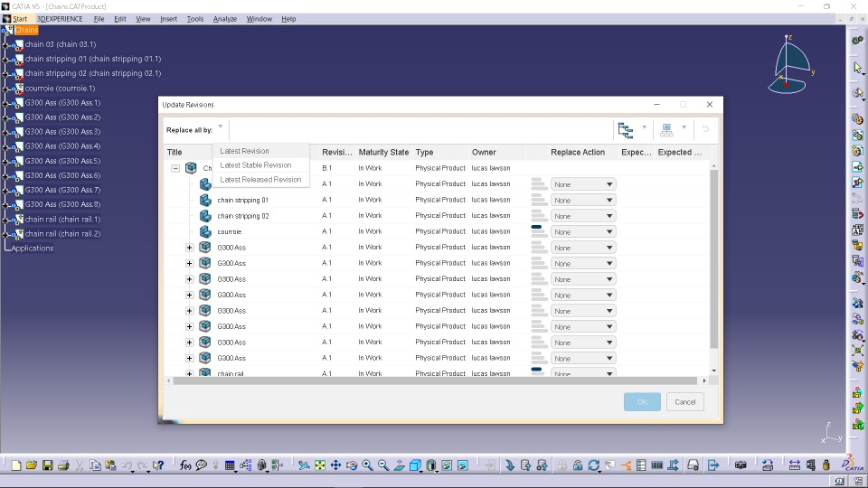Open the 3DEXPERIENCE menu

point(60,19)
